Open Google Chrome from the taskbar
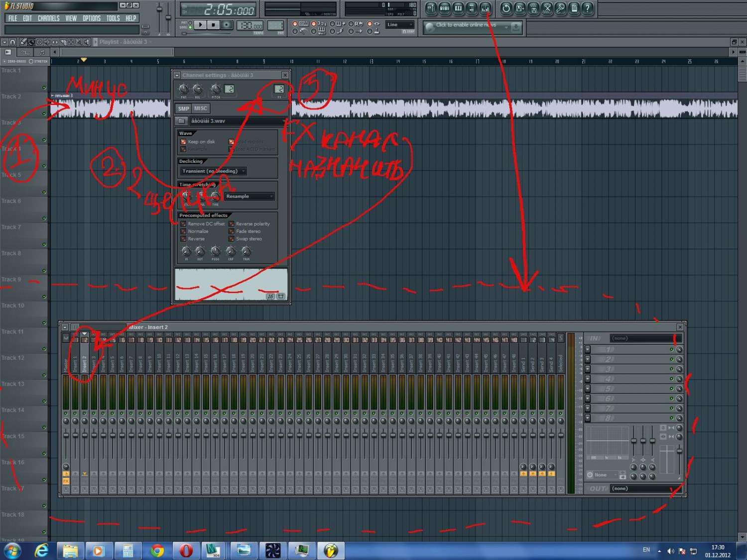This screenshot has height=560, width=747. pos(157,551)
